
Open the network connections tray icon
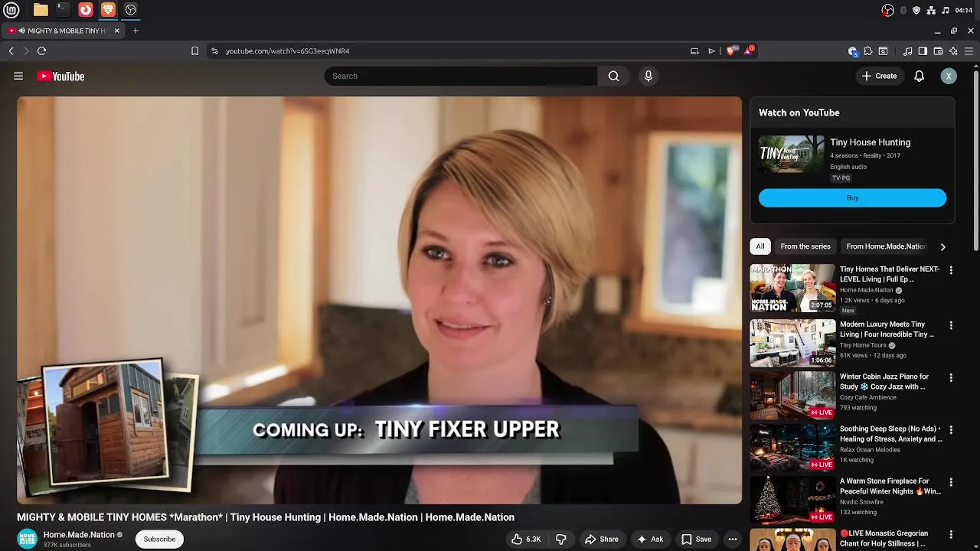(931, 10)
